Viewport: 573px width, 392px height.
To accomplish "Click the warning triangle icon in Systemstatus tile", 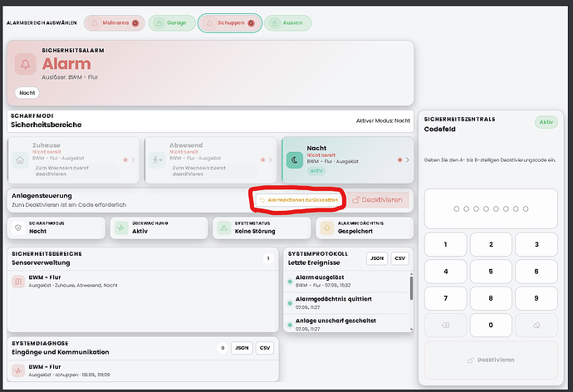I will tap(223, 228).
